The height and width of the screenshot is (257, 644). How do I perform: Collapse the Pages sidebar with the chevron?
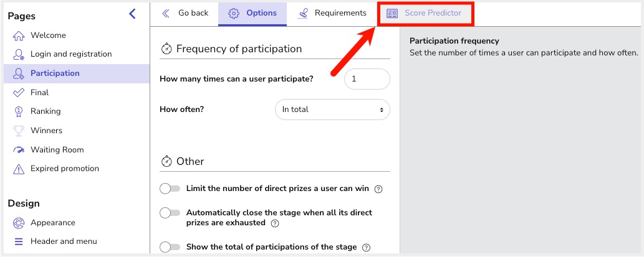coord(132,14)
